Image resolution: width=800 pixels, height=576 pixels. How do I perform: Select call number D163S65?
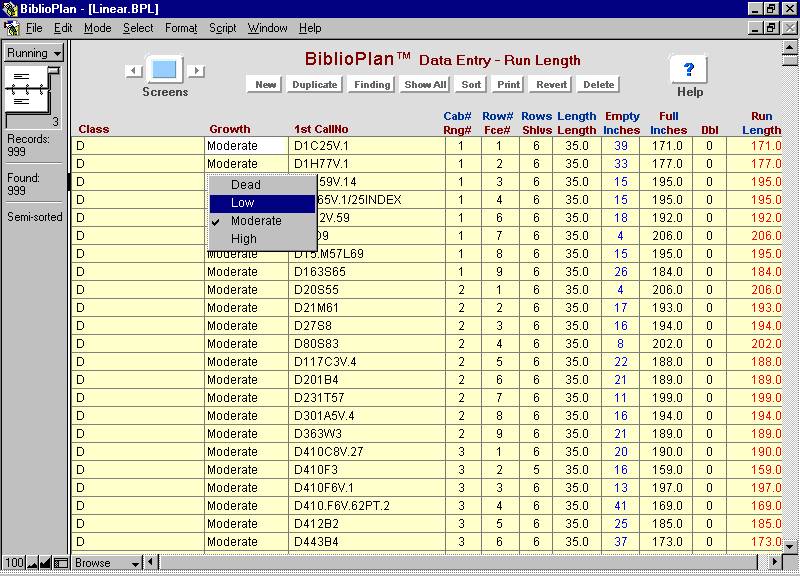(x=320, y=272)
